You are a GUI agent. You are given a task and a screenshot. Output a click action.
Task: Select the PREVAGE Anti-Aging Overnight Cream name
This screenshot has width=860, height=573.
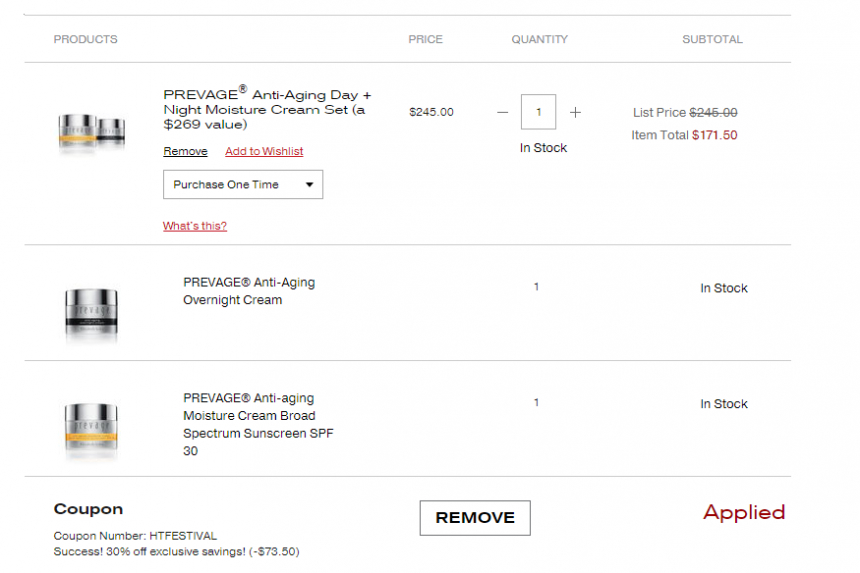[x=249, y=291]
